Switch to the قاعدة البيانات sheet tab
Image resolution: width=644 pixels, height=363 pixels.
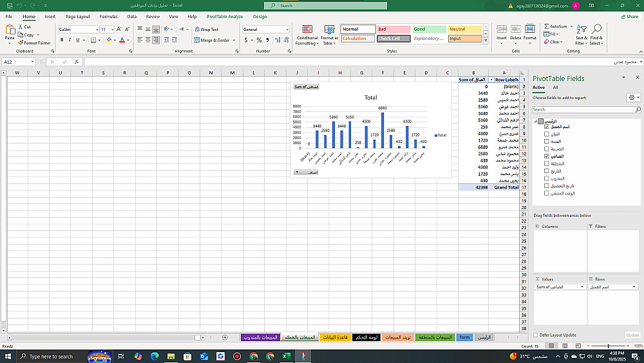[x=335, y=337]
